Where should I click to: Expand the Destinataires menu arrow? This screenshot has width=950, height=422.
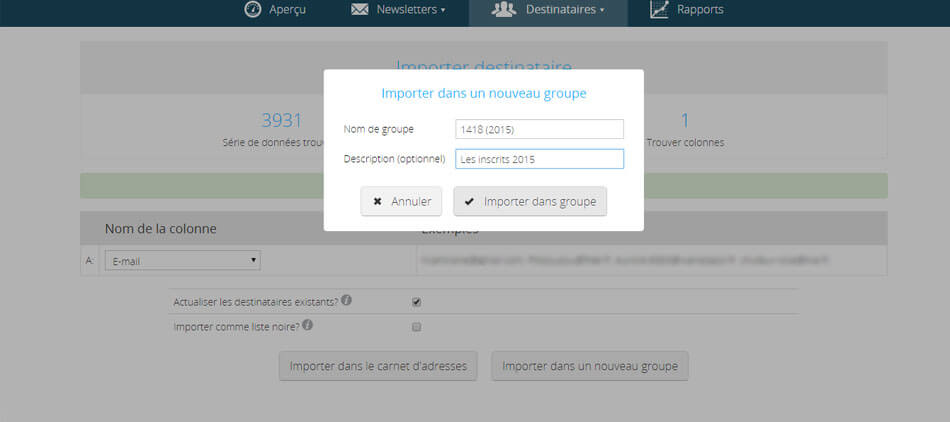[602, 10]
